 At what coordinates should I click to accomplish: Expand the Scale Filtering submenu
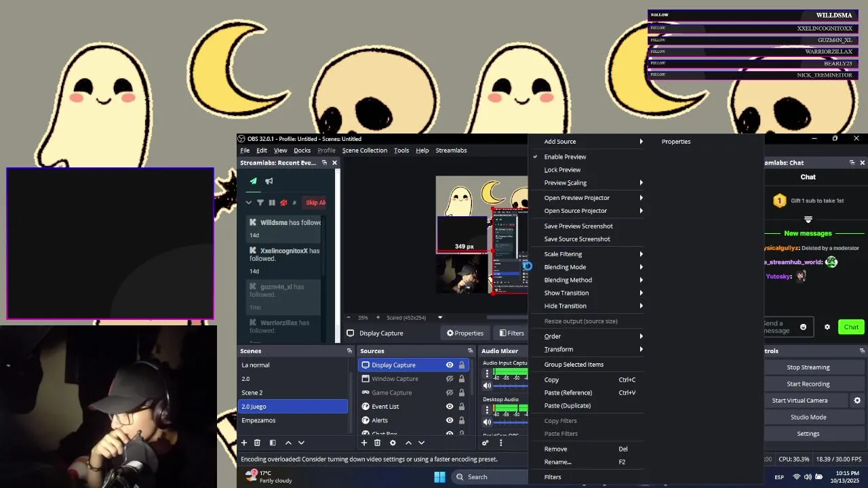tap(589, 254)
